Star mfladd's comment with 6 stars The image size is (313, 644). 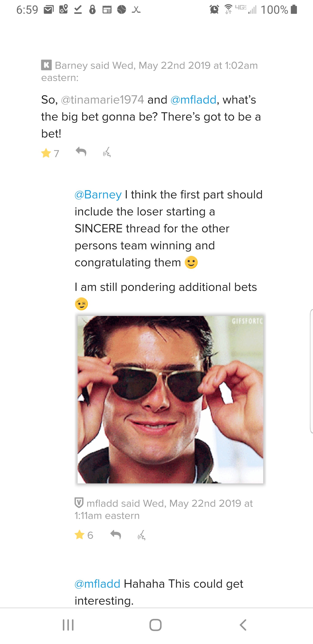(x=79, y=535)
